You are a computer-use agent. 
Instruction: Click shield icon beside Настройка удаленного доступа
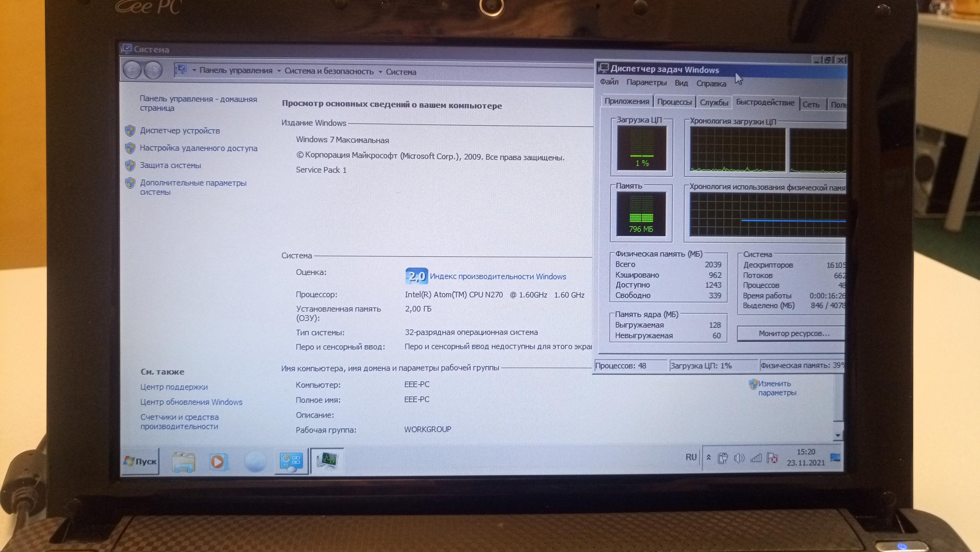tap(130, 148)
